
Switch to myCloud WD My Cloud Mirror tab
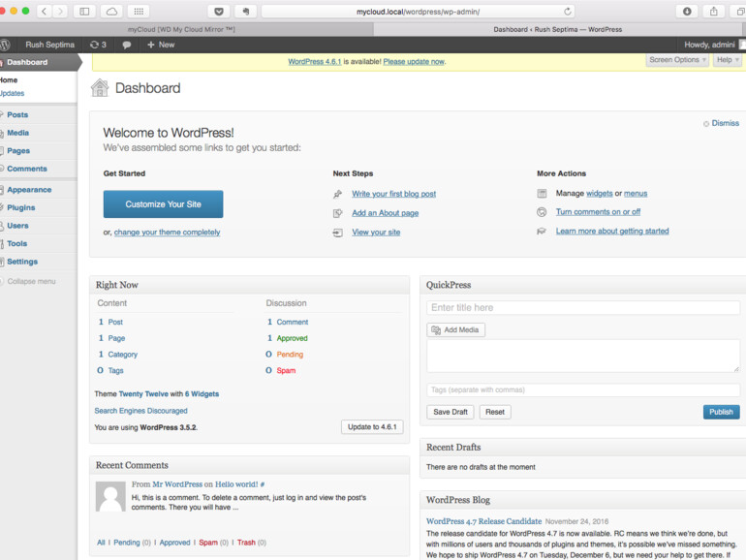click(181, 29)
